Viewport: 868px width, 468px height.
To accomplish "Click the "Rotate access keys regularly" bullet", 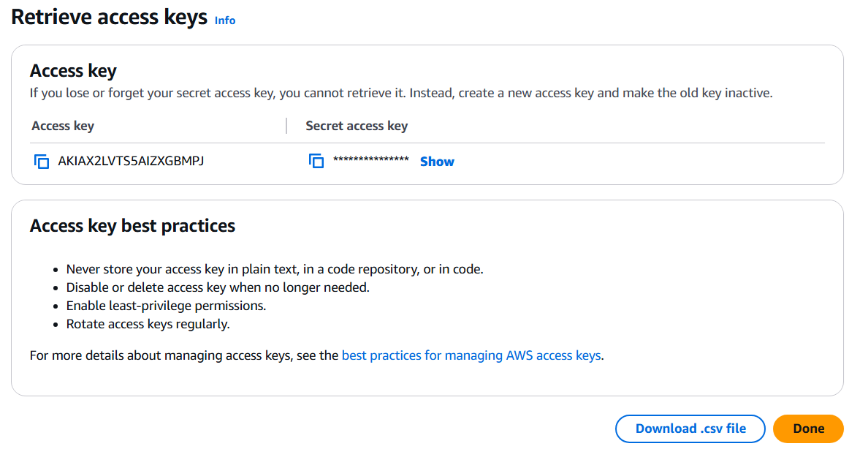I will 148,324.
